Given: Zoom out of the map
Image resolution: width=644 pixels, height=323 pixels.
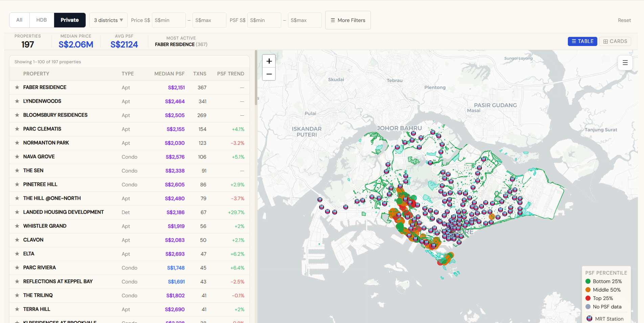Looking at the screenshot, I should click(x=269, y=74).
